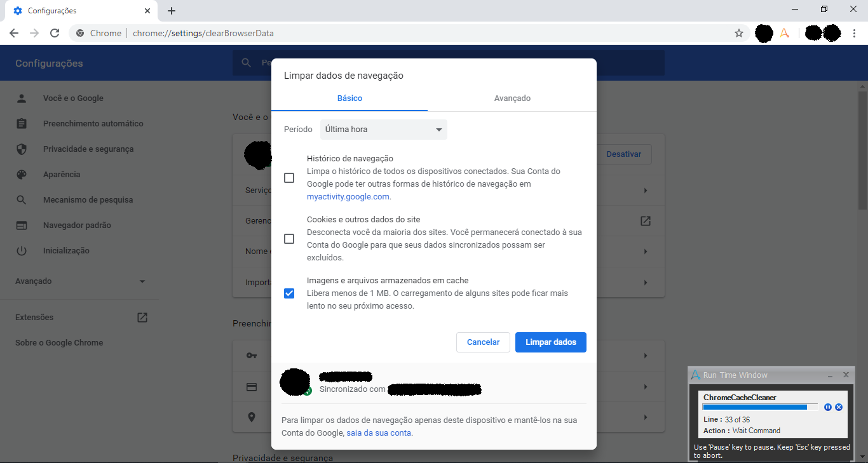Expand the arrow on the Serviço row
This screenshot has height=463, width=868.
[x=646, y=191]
